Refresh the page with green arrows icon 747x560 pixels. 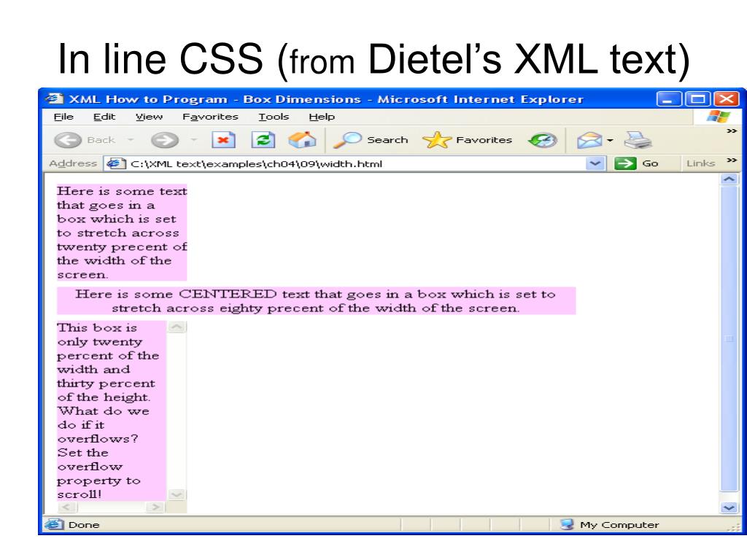(x=263, y=140)
